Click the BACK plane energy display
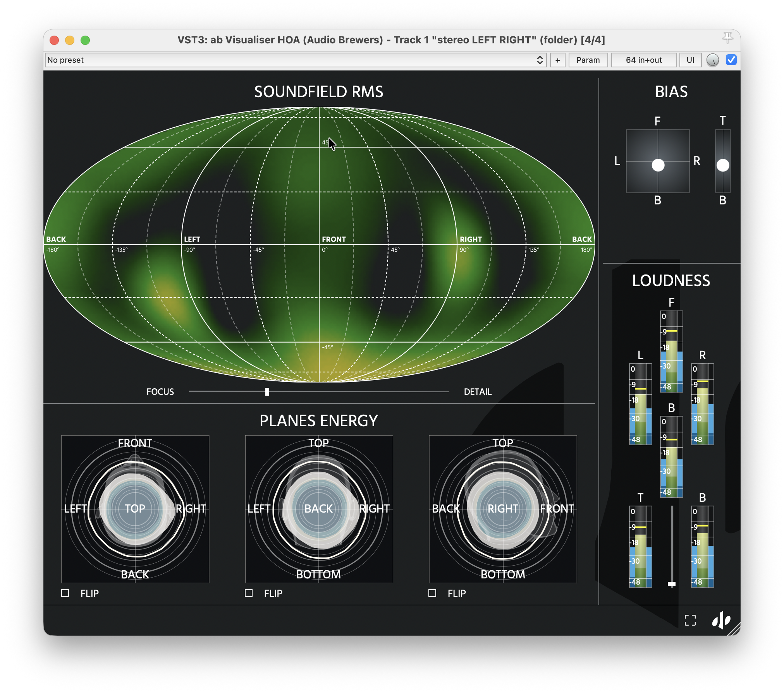The height and width of the screenshot is (693, 784). pyautogui.click(x=319, y=509)
